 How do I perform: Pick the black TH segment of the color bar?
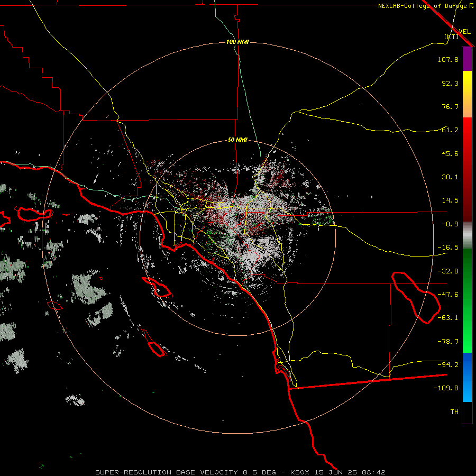tap(467, 412)
